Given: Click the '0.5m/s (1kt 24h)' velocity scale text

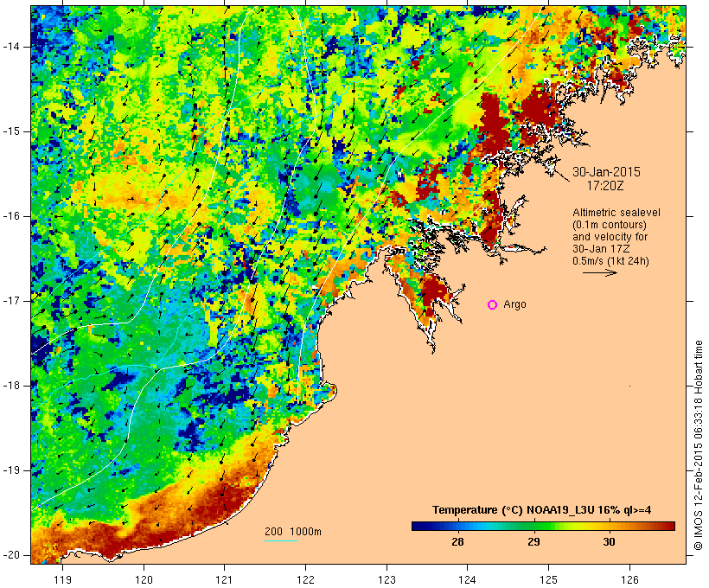Looking at the screenshot, I should pyautogui.click(x=611, y=261).
